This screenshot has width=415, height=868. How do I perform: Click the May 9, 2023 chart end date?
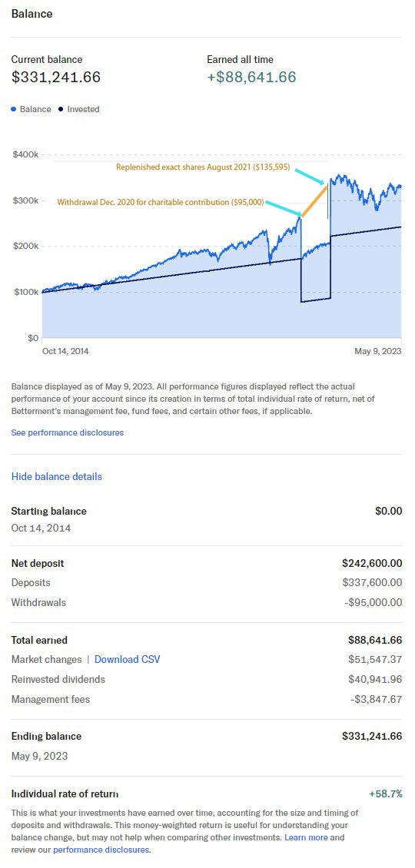[378, 351]
